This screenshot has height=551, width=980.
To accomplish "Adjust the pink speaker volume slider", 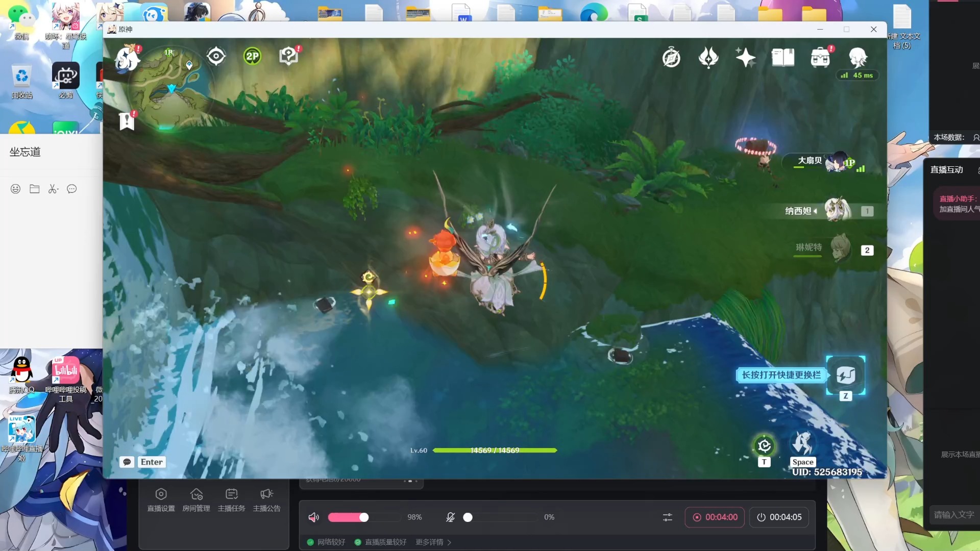I will 364,517.
